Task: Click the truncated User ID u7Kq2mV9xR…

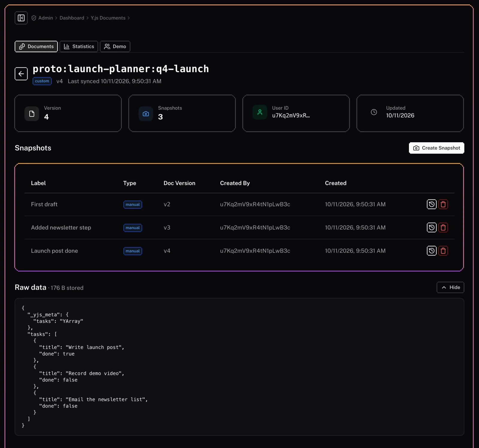Action: 291,116
